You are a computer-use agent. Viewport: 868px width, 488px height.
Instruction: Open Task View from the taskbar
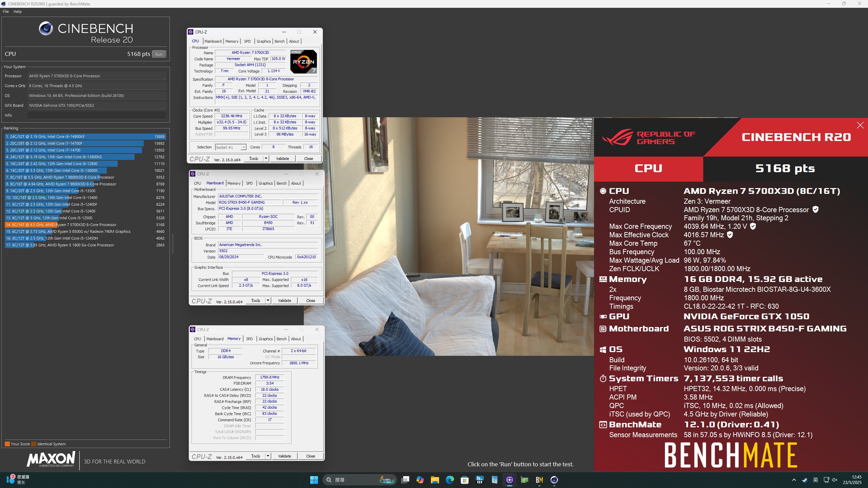coord(405,480)
